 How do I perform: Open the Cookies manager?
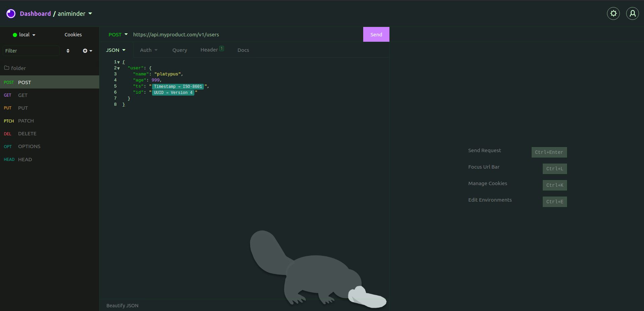tap(73, 35)
